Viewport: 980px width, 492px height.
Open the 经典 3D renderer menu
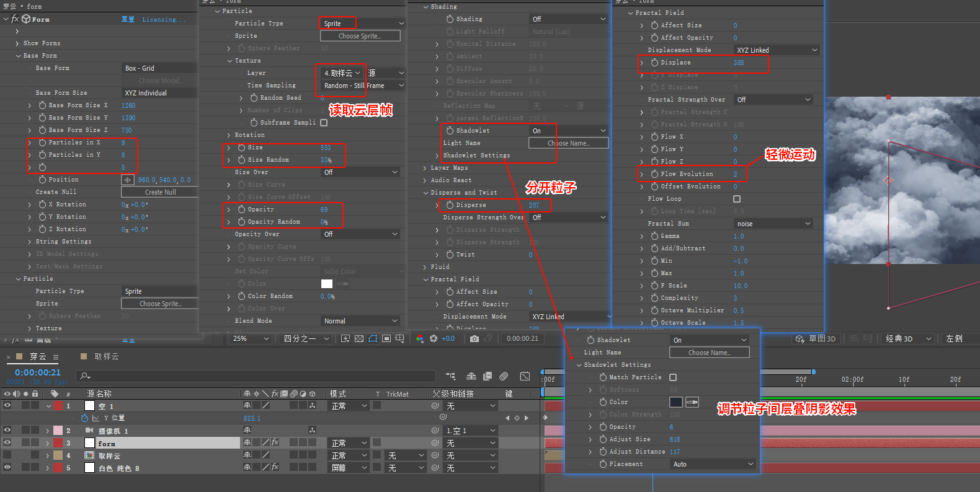point(909,338)
